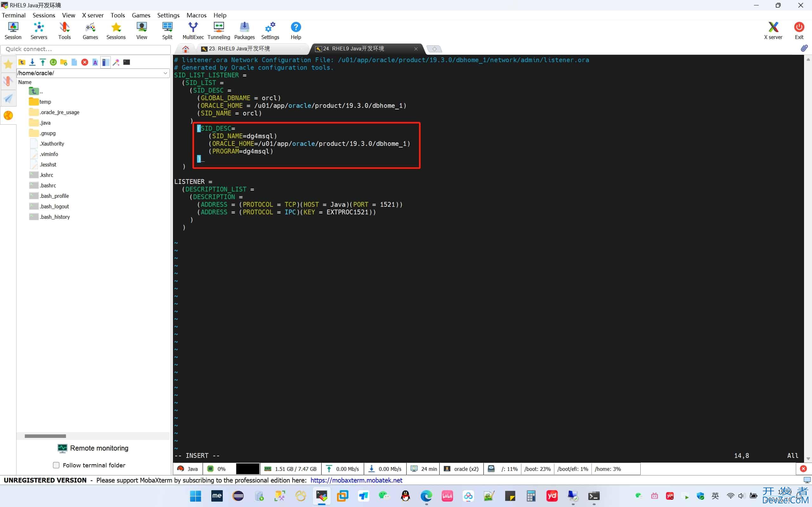Viewport: 812px width, 507px height.
Task: Refresh the SFTP folder with green icon
Action: [x=53, y=62]
